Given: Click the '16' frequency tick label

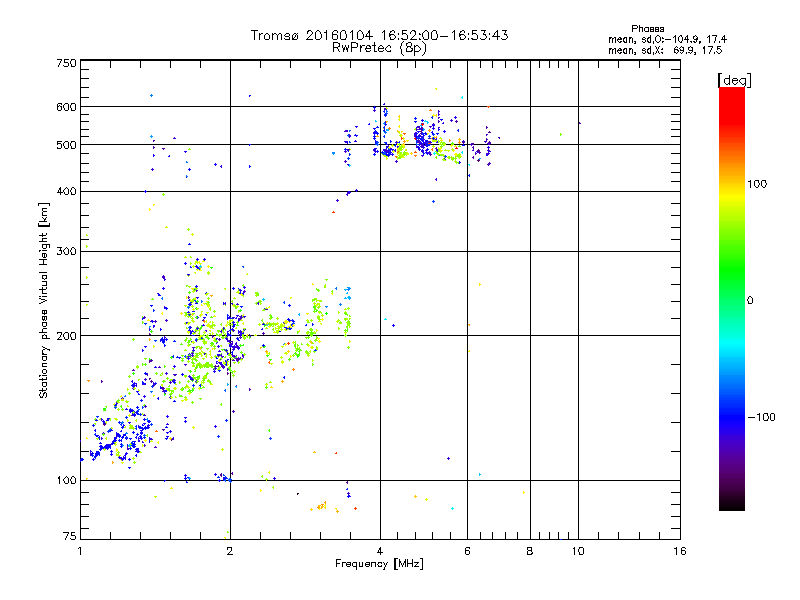Looking at the screenshot, I should 680,551.
